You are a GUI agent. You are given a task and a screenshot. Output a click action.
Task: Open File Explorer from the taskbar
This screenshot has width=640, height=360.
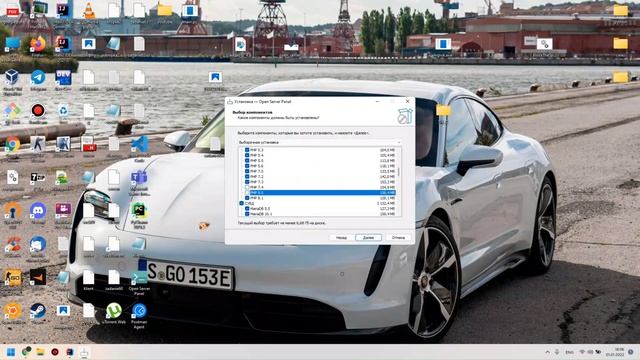click(40, 352)
